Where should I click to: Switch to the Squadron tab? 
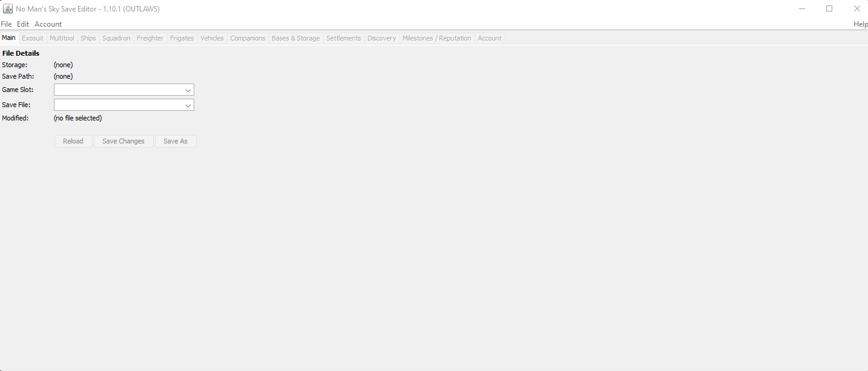click(116, 38)
